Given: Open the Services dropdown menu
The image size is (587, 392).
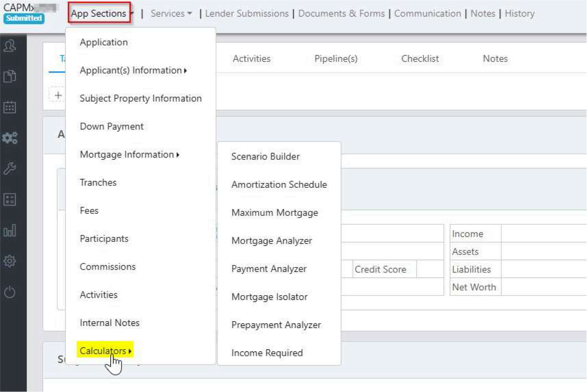Looking at the screenshot, I should click(x=171, y=13).
